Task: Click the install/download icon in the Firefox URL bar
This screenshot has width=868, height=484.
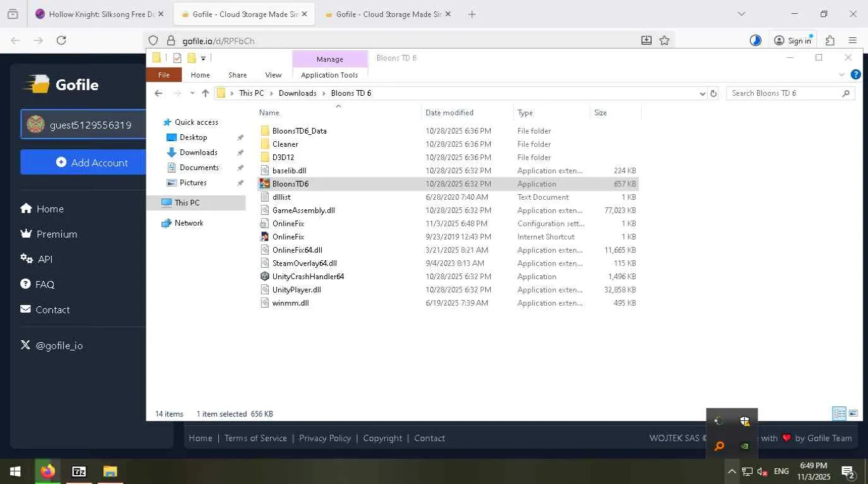Action: [x=647, y=40]
